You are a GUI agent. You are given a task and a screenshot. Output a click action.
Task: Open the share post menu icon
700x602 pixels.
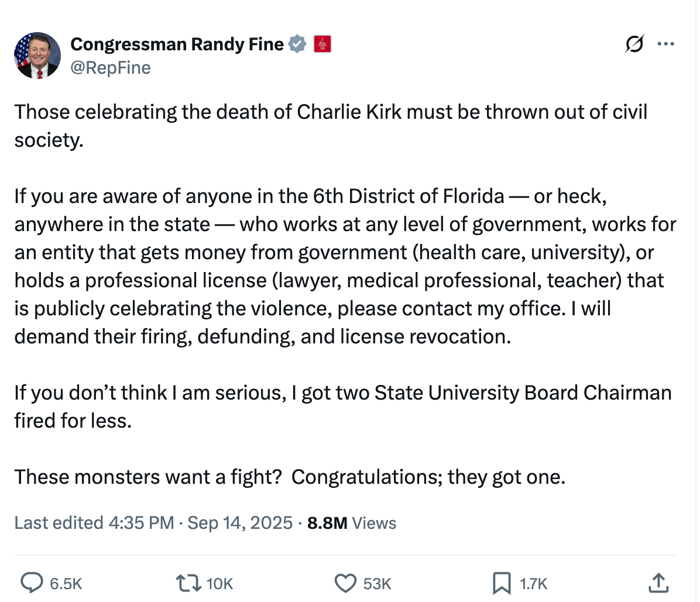tap(658, 583)
